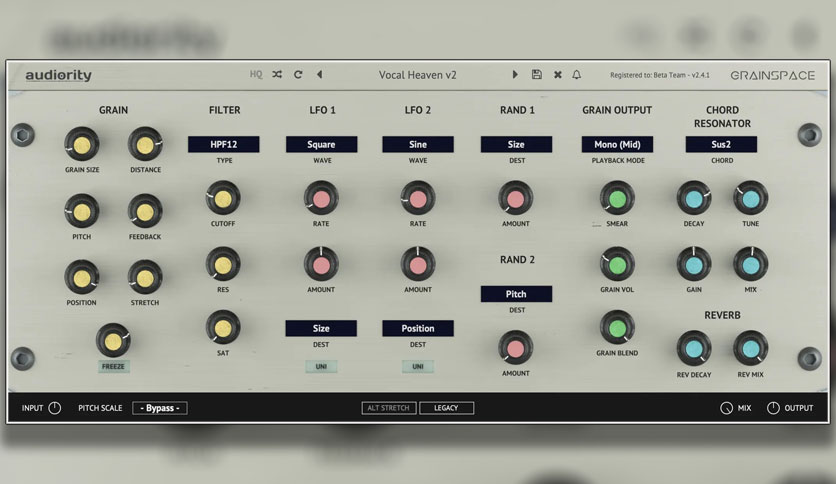Open the filter TYPE dropdown showing HPF12
836x484 pixels.
tap(223, 144)
